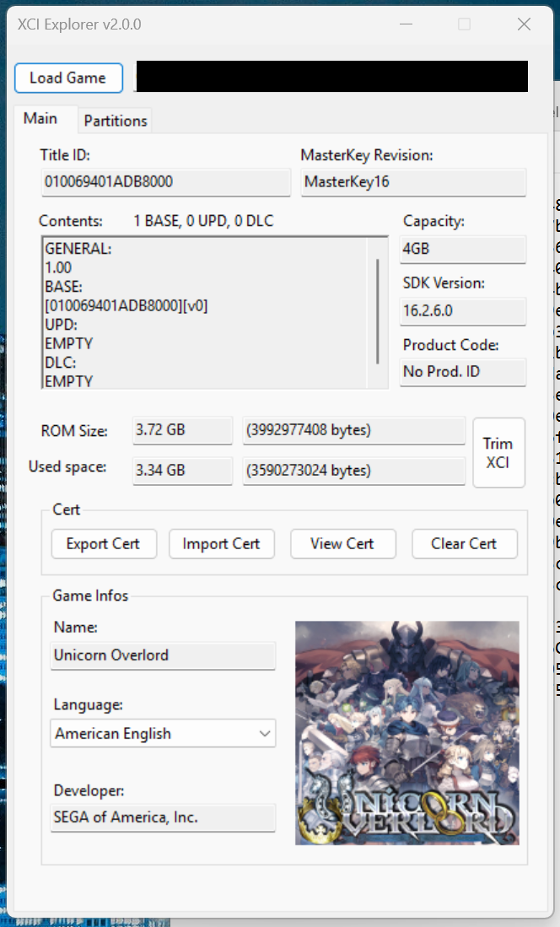Click the UPD: line in contents list
560x927 pixels.
click(x=61, y=325)
